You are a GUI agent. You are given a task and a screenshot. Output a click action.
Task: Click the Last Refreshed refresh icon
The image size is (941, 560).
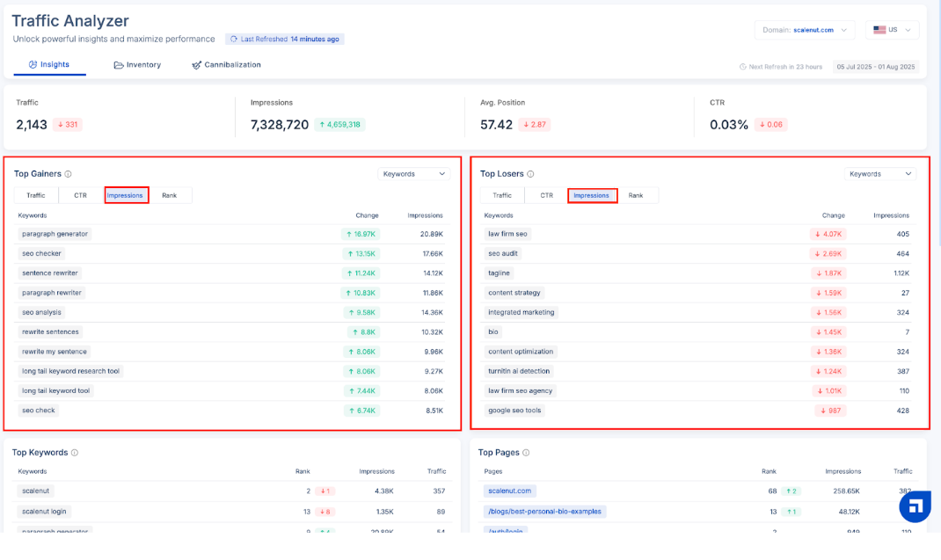click(234, 40)
